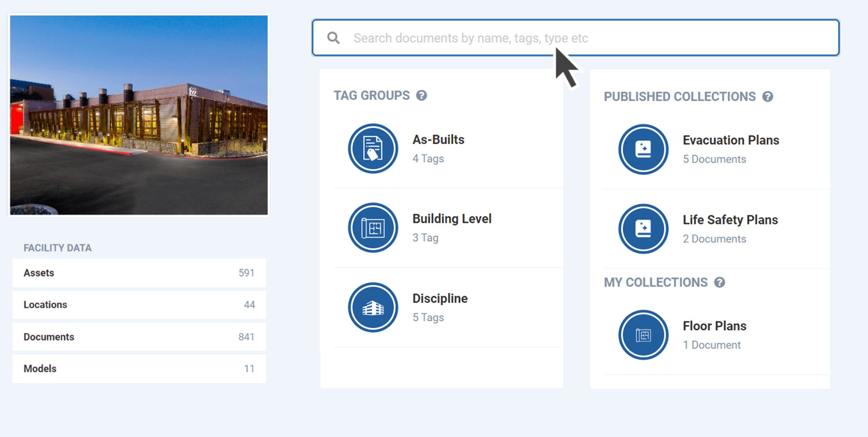Select the Models row showing 11
The width and height of the screenshot is (868, 437).
(139, 368)
